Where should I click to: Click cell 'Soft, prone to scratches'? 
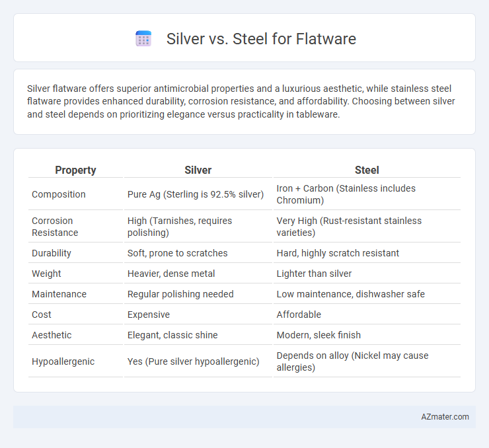[x=178, y=253]
